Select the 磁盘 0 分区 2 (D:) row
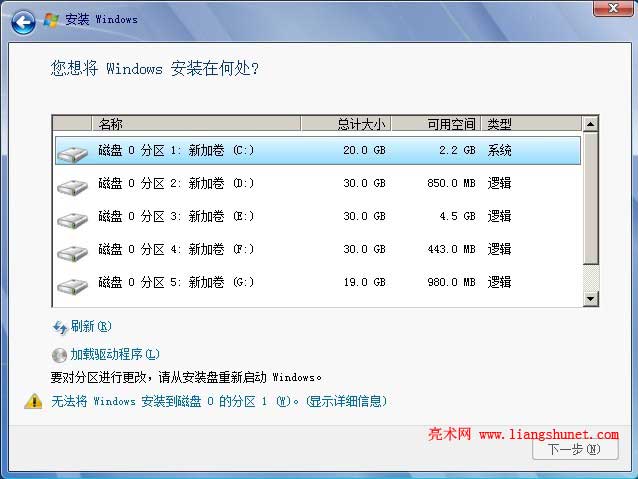The image size is (638, 479). (x=300, y=184)
